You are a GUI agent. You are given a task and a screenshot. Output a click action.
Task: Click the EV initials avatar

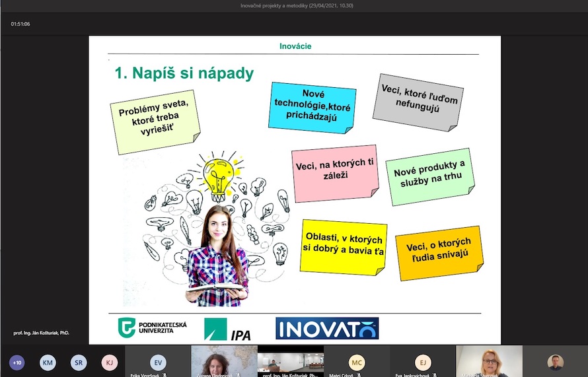[158, 362]
